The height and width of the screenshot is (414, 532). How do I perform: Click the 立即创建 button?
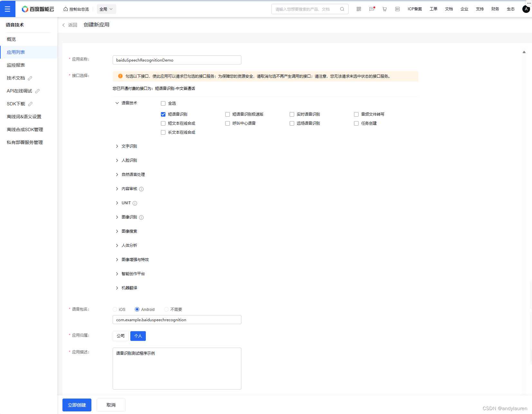77,405
